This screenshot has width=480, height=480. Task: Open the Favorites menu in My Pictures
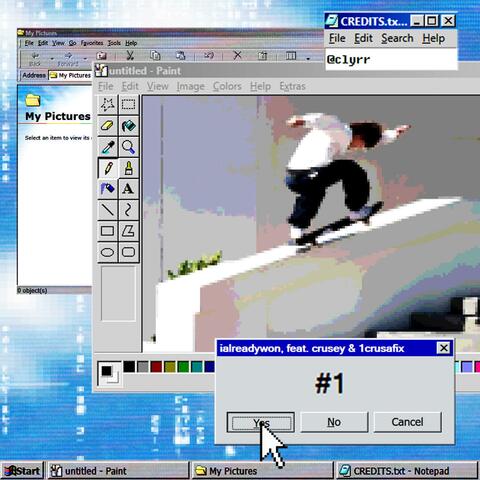coord(92,43)
